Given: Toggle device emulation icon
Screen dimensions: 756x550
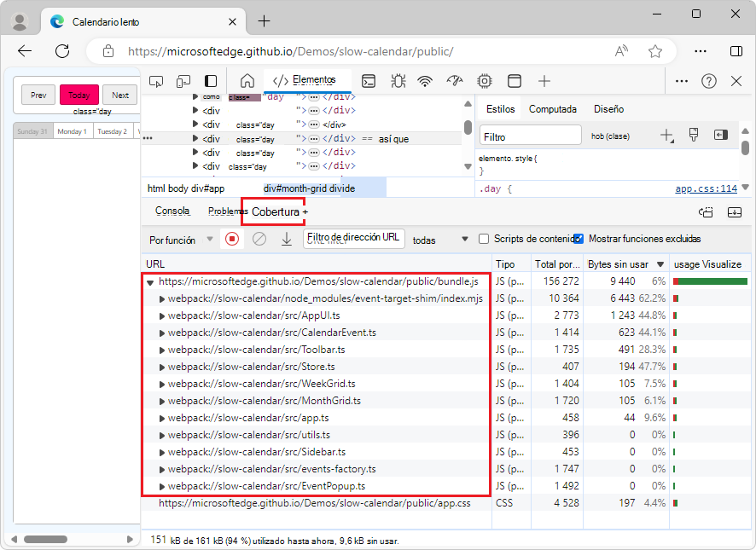Looking at the screenshot, I should point(183,81).
